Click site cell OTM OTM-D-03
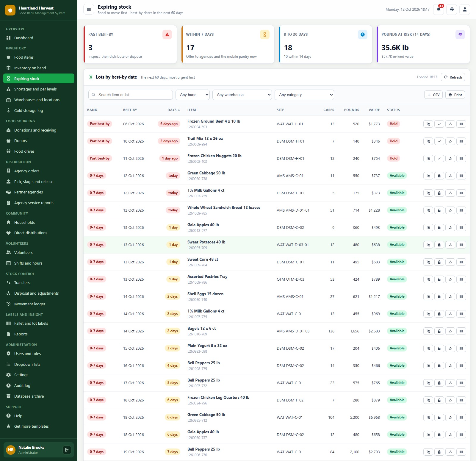 pyautogui.click(x=290, y=279)
